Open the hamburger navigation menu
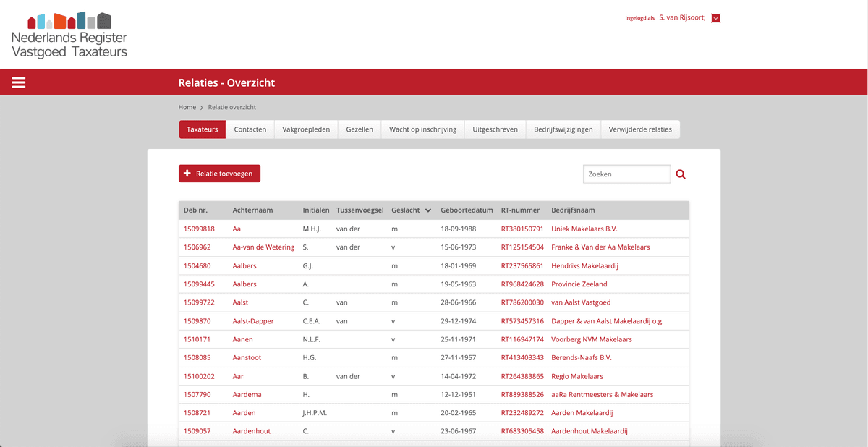Image resolution: width=868 pixels, height=447 pixels. [19, 82]
